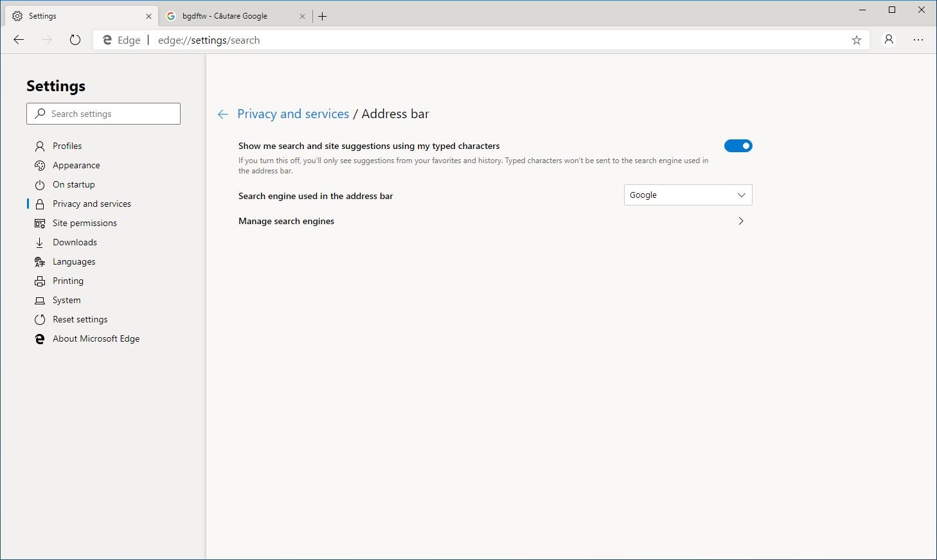Click the new tab plus button

pyautogui.click(x=323, y=16)
